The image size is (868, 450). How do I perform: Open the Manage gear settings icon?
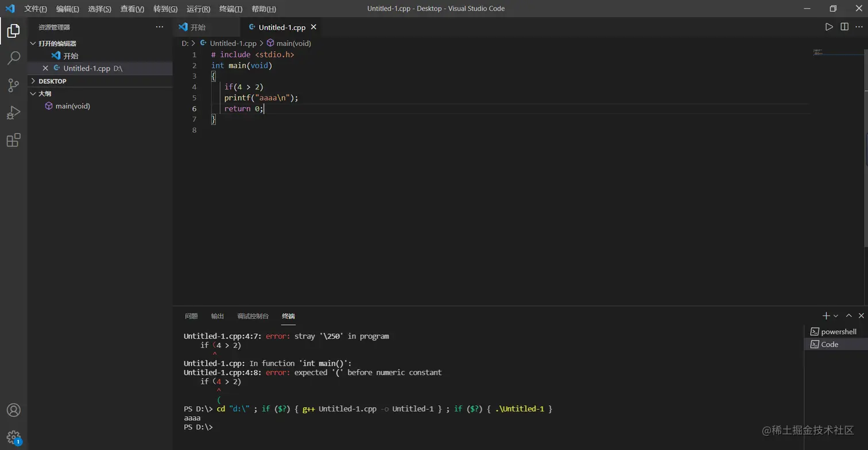tap(13, 437)
